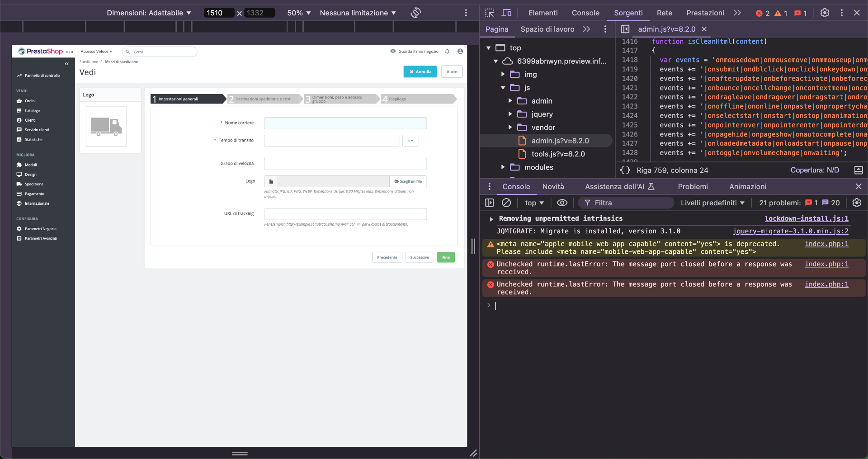Toggle the device toolbar icon

coord(507,13)
